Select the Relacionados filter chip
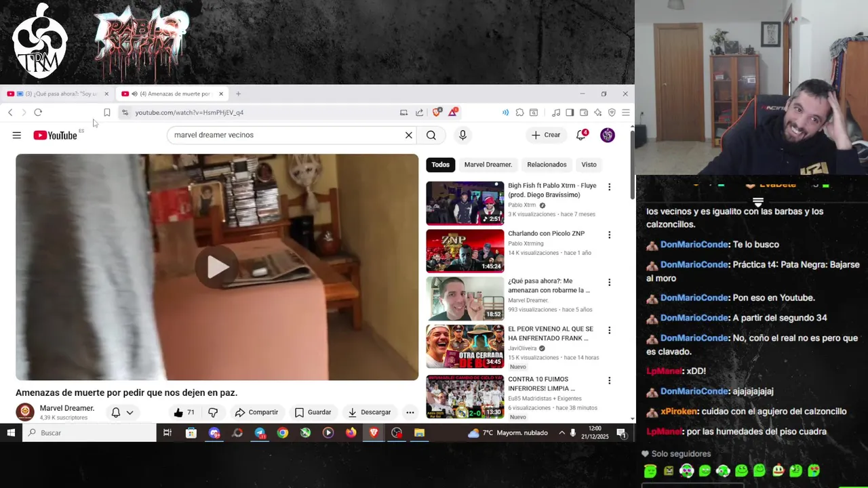 click(x=547, y=165)
